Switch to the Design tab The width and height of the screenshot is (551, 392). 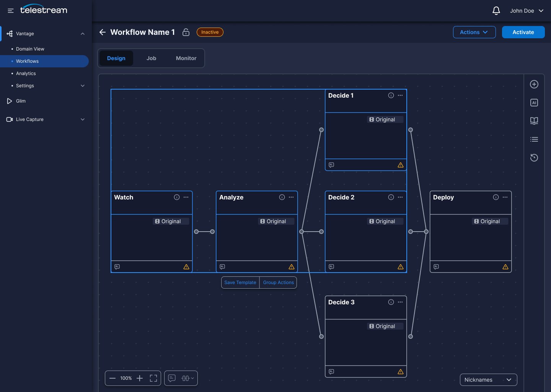[x=116, y=58]
